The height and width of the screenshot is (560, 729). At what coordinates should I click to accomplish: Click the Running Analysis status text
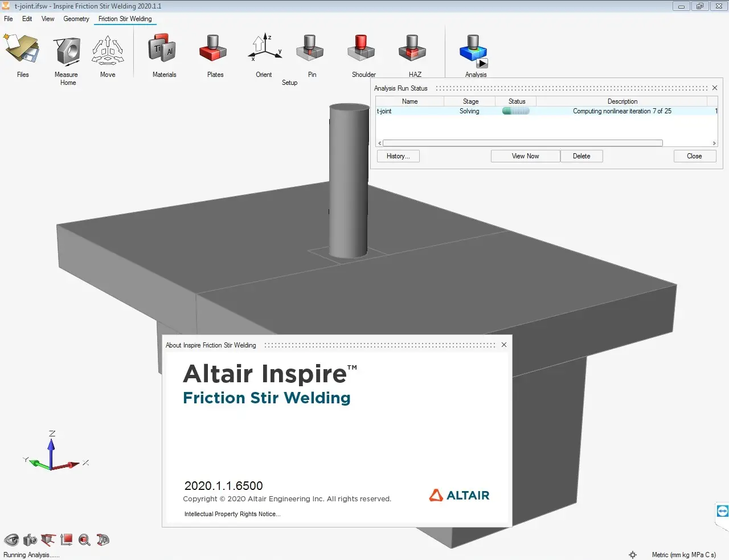pos(31,554)
